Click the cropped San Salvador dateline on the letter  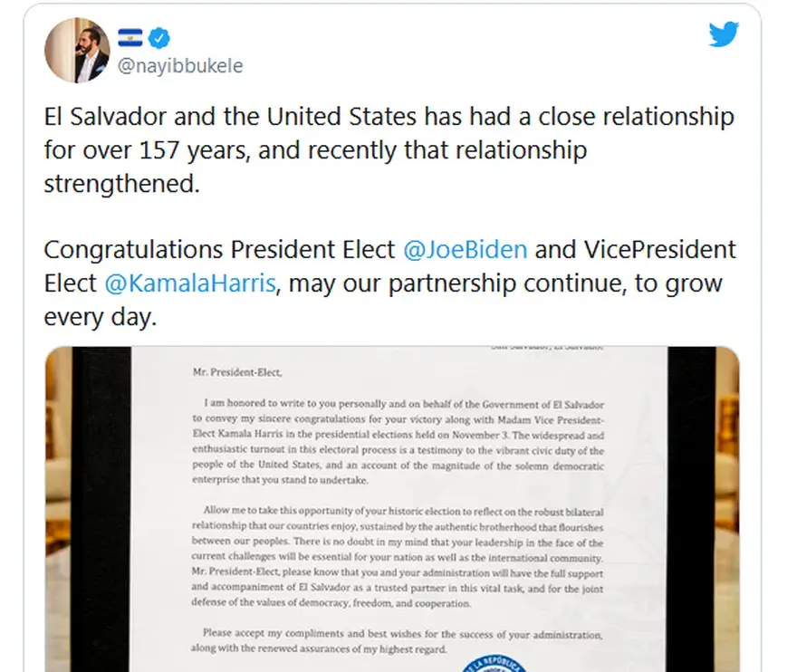(547, 348)
